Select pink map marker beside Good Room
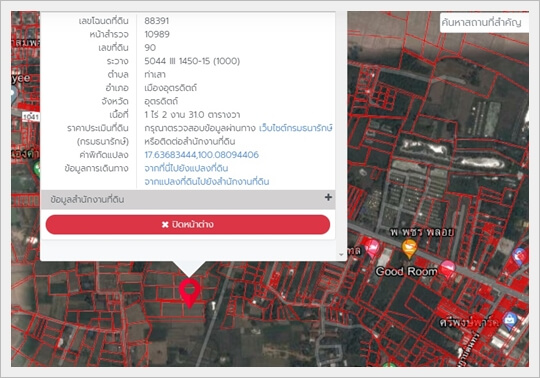This screenshot has width=540, height=378. pos(447,269)
